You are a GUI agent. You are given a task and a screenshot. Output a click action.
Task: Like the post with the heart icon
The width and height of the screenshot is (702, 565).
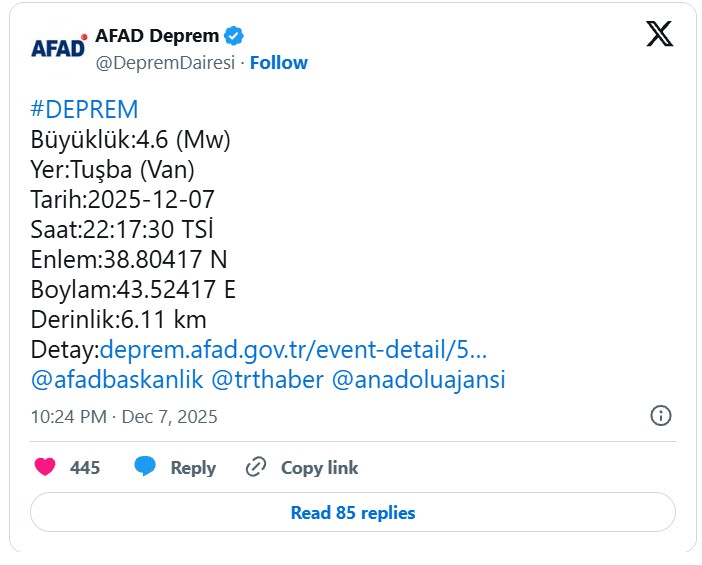coord(45,467)
